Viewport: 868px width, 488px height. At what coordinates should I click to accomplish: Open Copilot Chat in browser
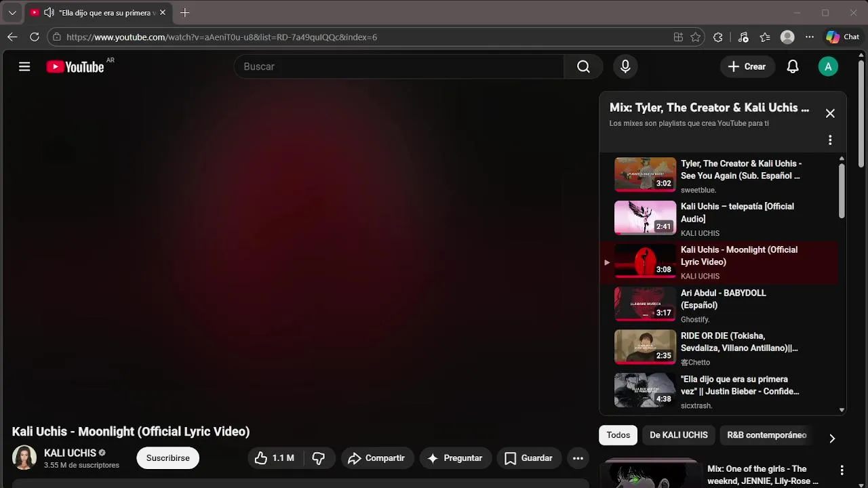(x=842, y=37)
